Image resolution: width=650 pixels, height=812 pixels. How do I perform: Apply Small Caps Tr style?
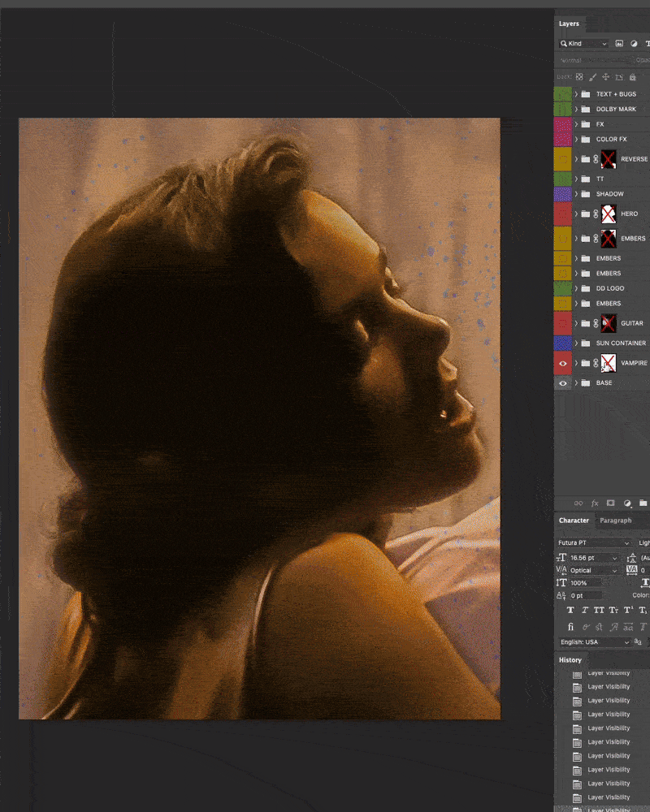pos(613,610)
